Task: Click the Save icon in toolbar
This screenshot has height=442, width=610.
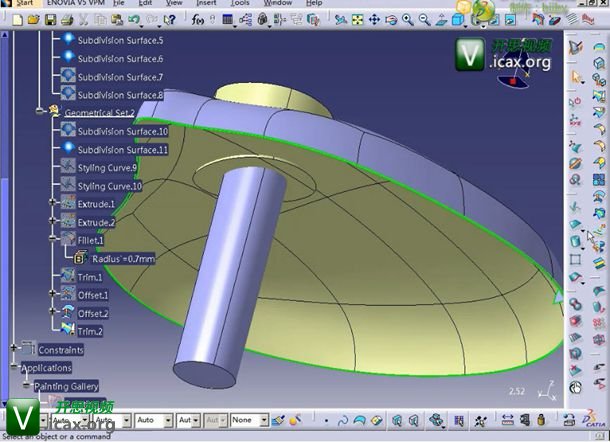Action: coord(50,19)
